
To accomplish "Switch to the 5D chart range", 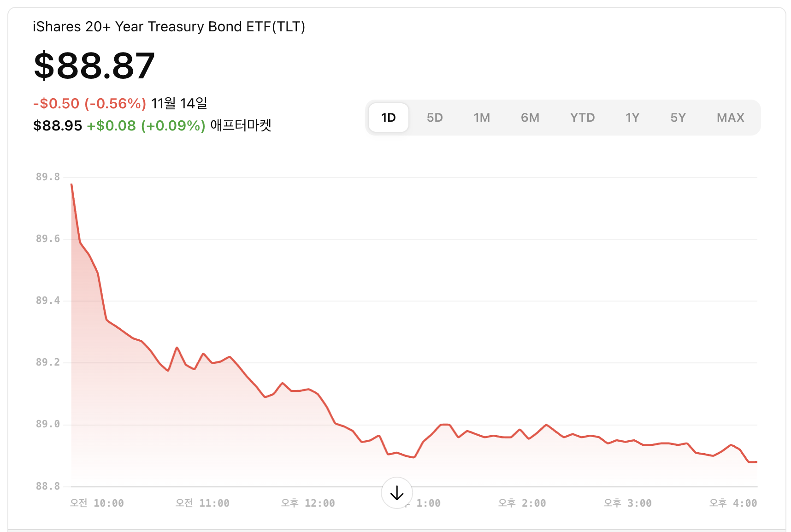I will pyautogui.click(x=435, y=118).
